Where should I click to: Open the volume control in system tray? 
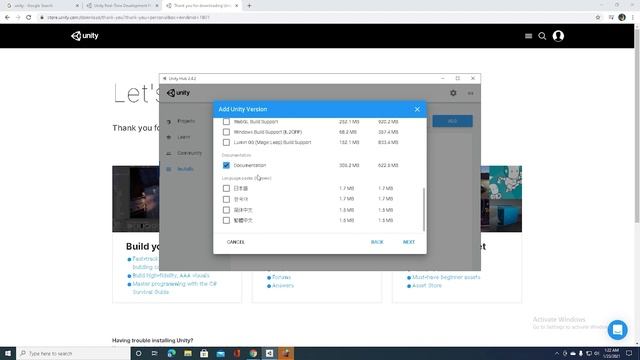coord(597,353)
